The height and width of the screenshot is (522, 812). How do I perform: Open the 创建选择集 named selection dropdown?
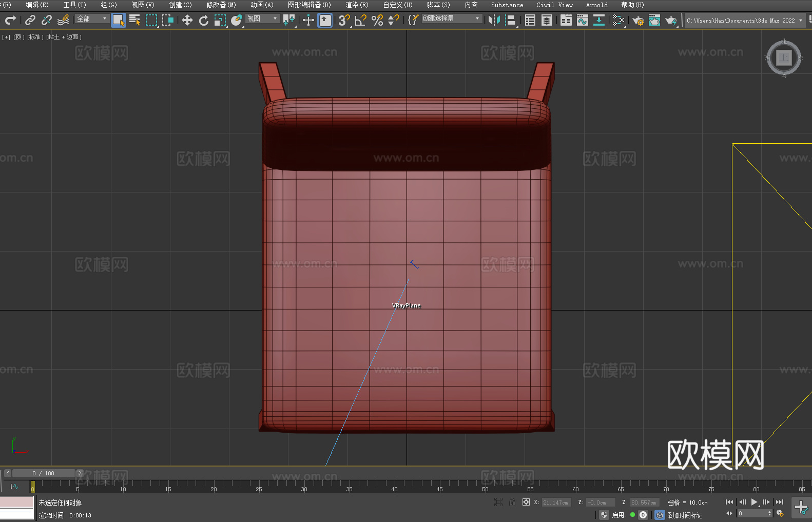click(x=452, y=18)
